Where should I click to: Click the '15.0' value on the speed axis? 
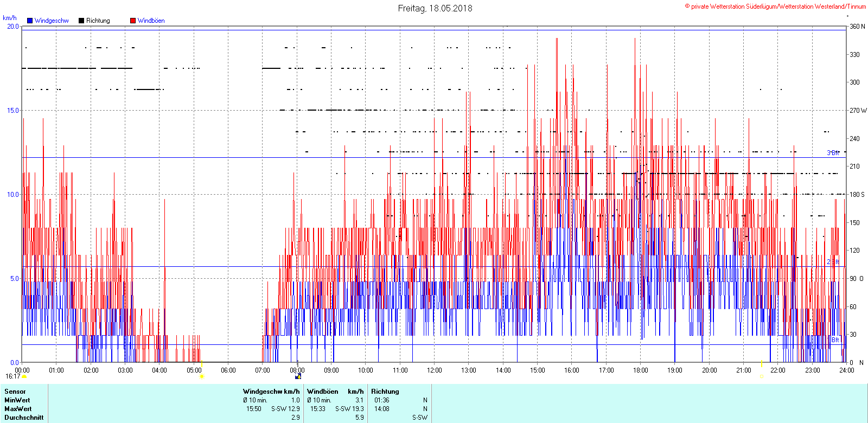coord(12,111)
